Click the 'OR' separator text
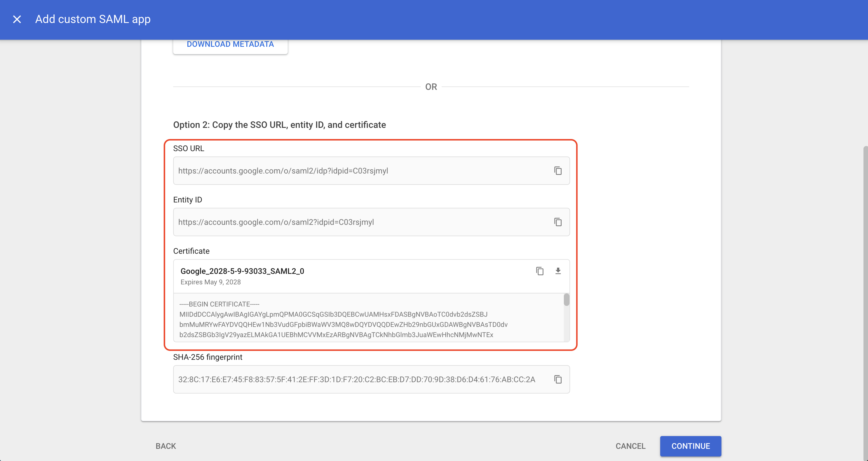The width and height of the screenshot is (868, 461). 431,86
